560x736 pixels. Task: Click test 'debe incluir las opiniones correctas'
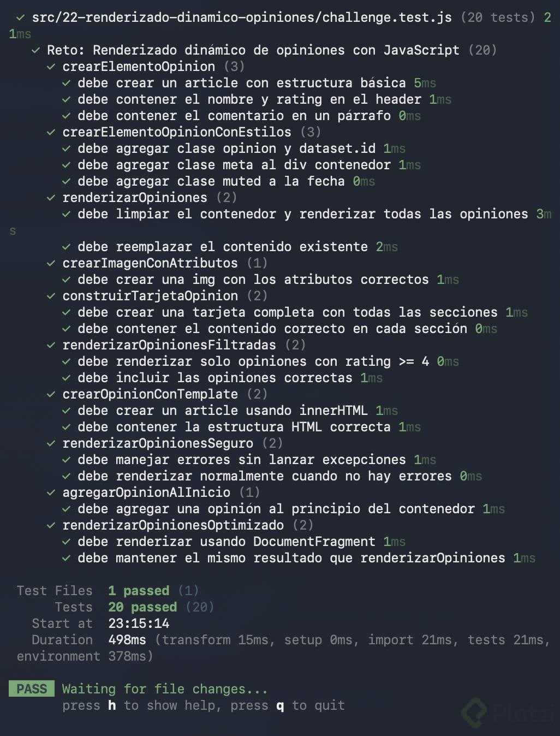click(215, 378)
